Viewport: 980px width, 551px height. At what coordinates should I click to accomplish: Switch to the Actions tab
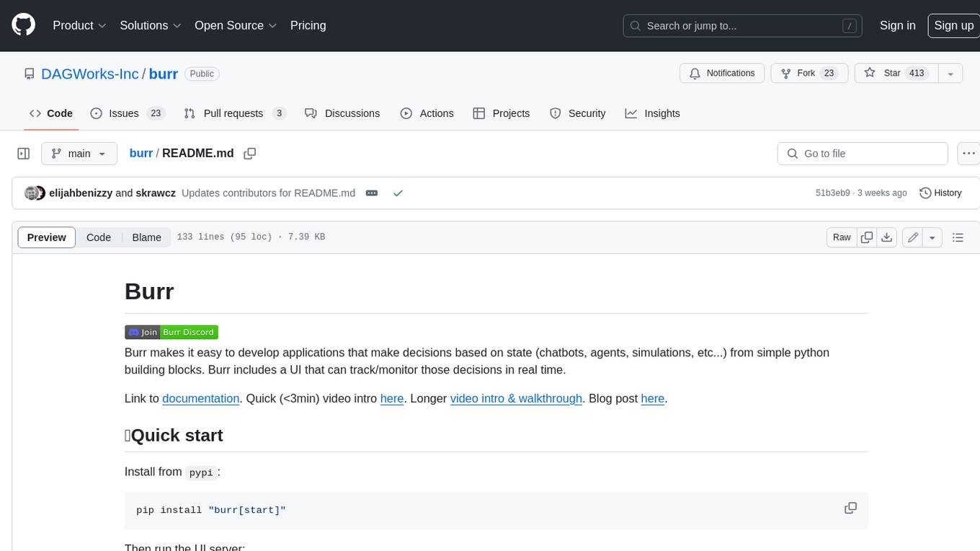pyautogui.click(x=427, y=113)
